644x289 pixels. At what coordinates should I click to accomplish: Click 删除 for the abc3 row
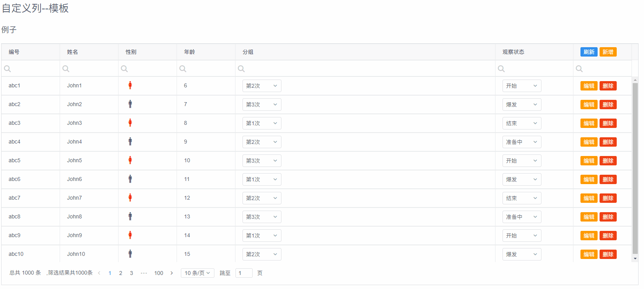pyautogui.click(x=608, y=123)
